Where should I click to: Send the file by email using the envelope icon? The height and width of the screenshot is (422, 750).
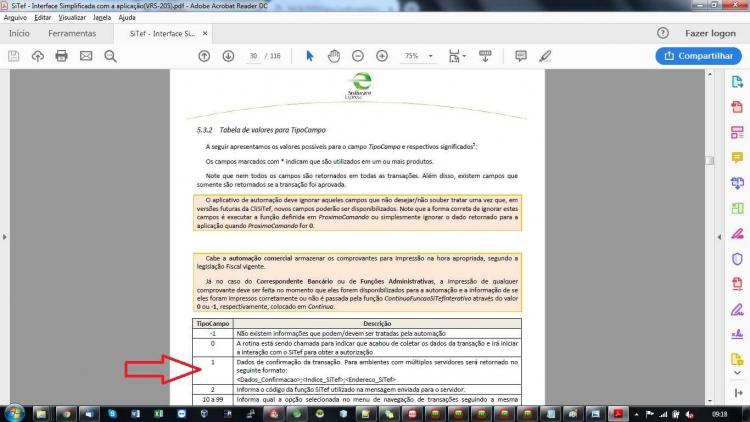(x=86, y=56)
